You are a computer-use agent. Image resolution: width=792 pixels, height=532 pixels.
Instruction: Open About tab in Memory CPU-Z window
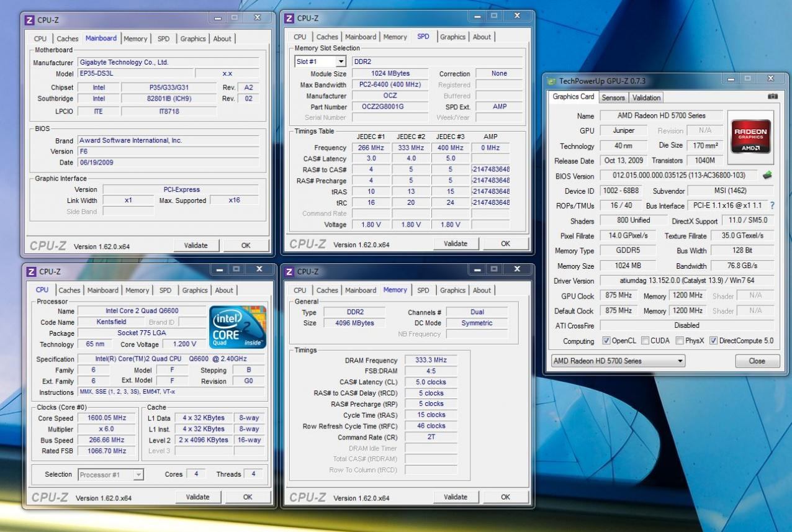(x=482, y=290)
